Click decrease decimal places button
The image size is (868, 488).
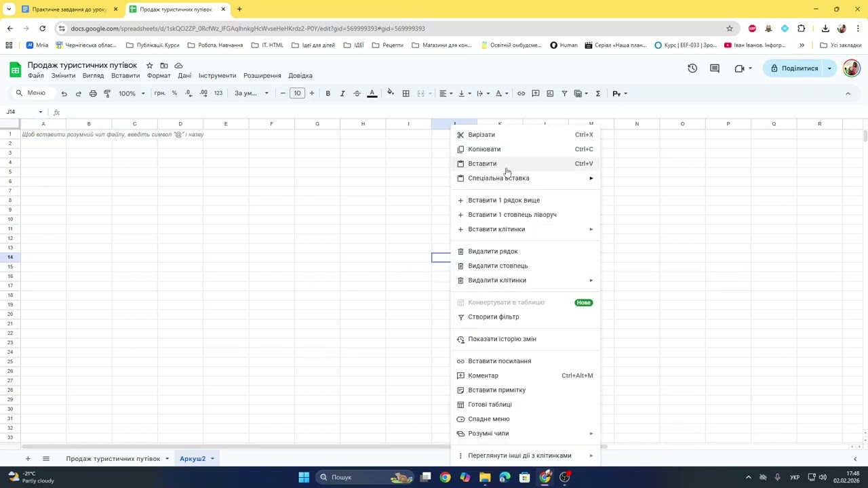tap(189, 94)
